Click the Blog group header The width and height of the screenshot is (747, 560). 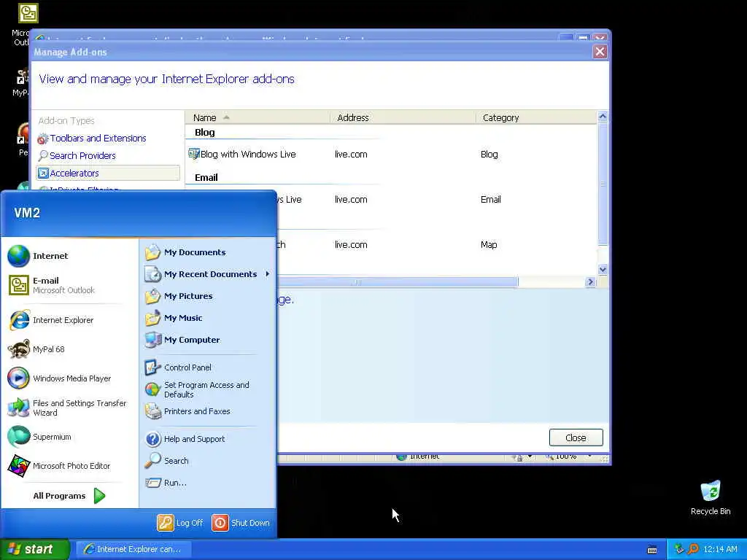click(x=205, y=133)
